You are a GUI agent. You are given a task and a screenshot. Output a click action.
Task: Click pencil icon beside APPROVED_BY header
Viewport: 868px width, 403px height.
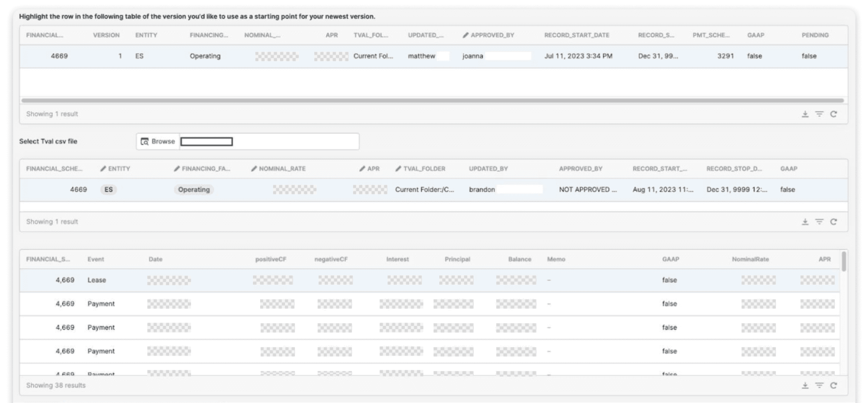point(465,35)
